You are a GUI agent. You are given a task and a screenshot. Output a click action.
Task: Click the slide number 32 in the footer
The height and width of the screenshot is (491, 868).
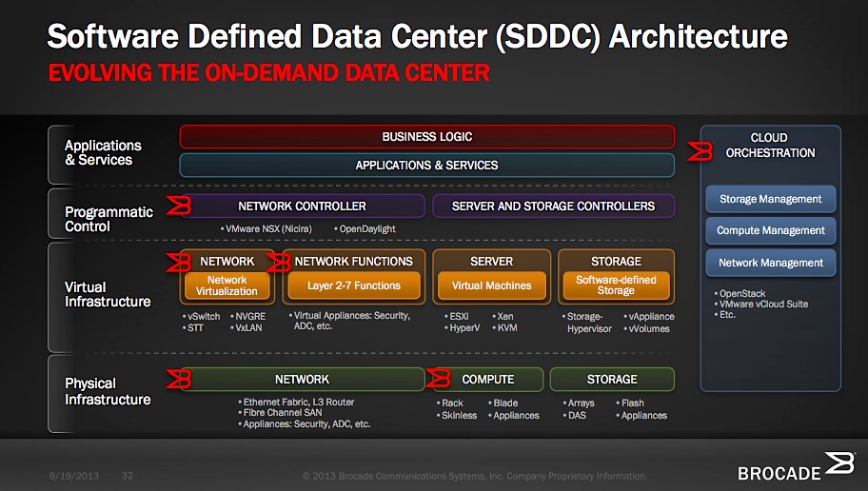click(x=128, y=475)
